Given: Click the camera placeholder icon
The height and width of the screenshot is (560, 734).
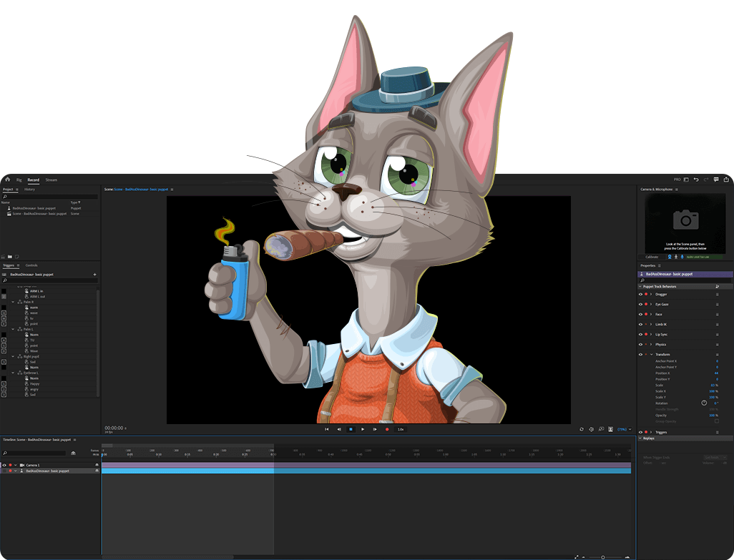Looking at the screenshot, I should [685, 220].
